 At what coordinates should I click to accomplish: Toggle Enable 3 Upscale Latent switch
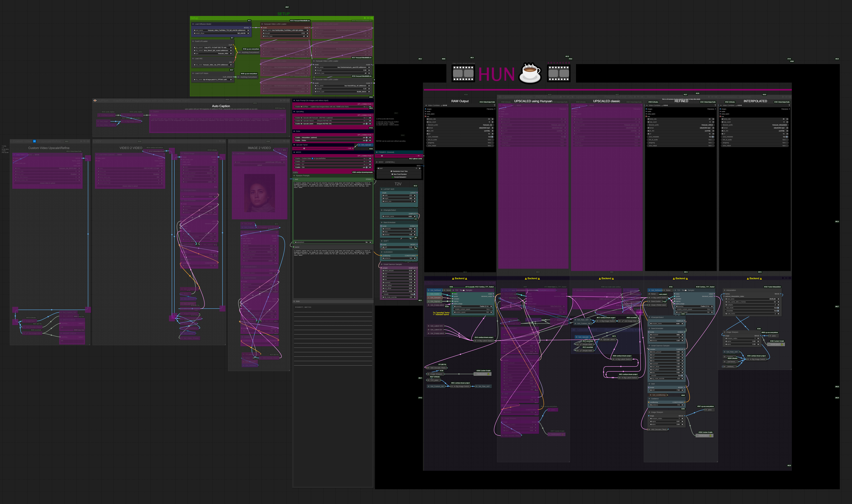pyautogui.click(x=367, y=124)
